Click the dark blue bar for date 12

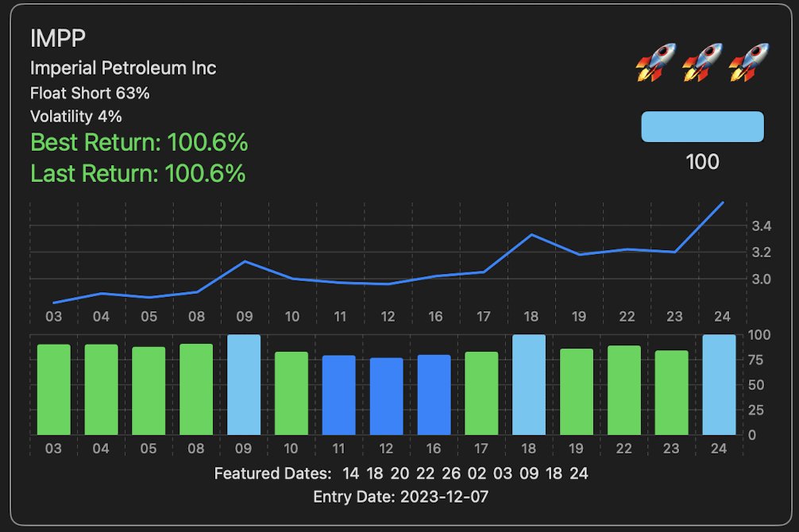tap(386, 396)
